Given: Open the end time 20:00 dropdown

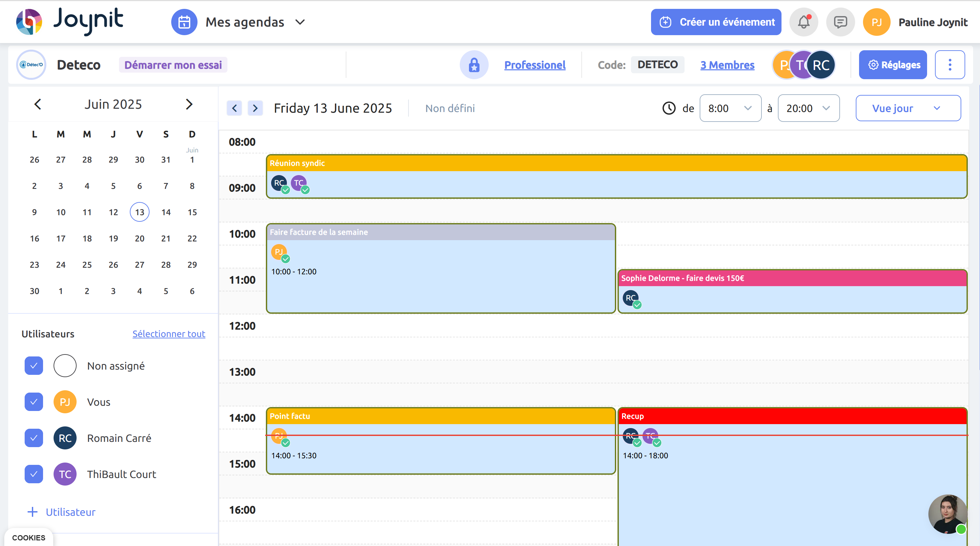Looking at the screenshot, I should pos(808,108).
